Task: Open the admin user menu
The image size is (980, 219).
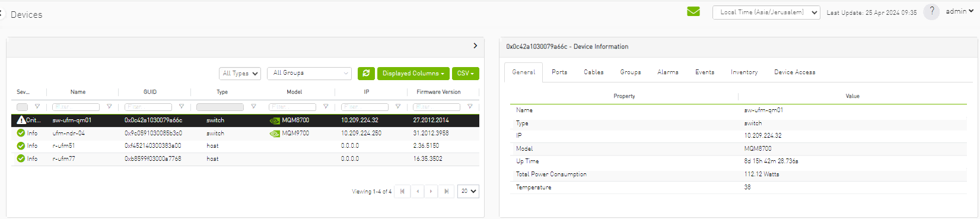Action: pos(959,11)
